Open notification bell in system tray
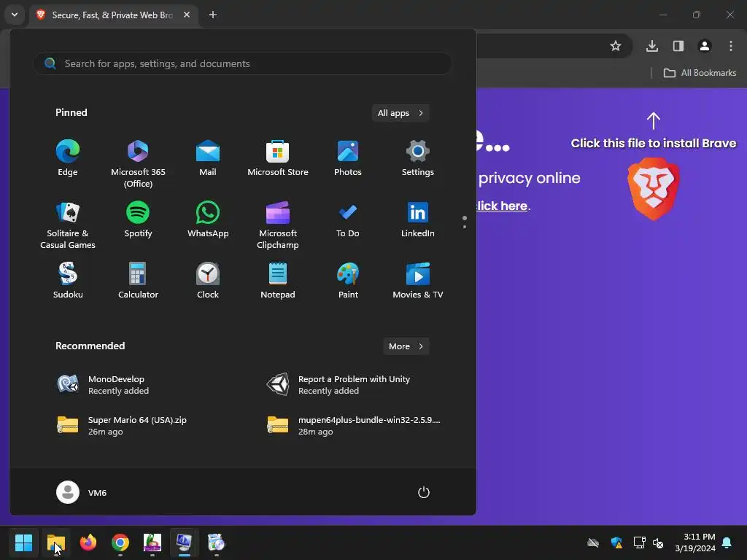Screen dimensions: 747x560 coord(727,542)
